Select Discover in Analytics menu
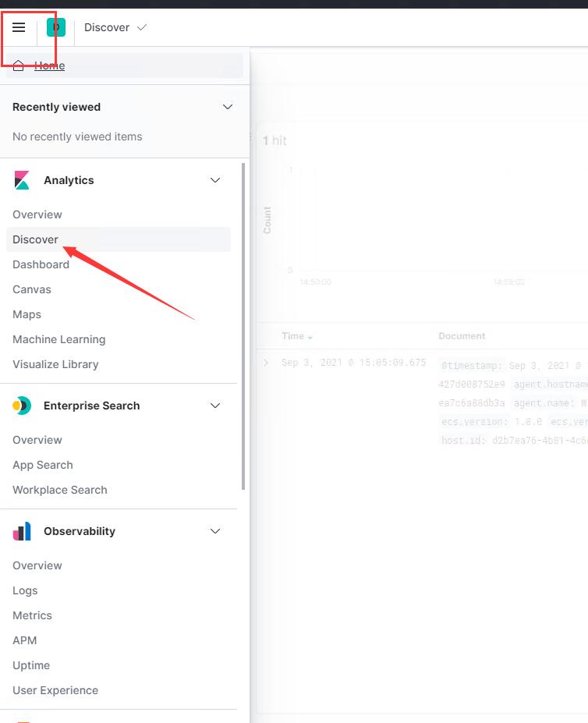The image size is (588, 723). (35, 239)
